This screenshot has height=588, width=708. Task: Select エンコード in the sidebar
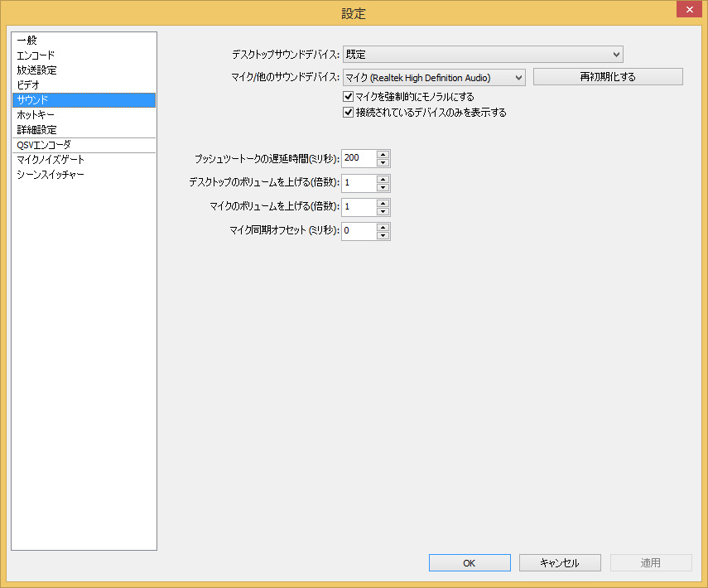[x=84, y=55]
